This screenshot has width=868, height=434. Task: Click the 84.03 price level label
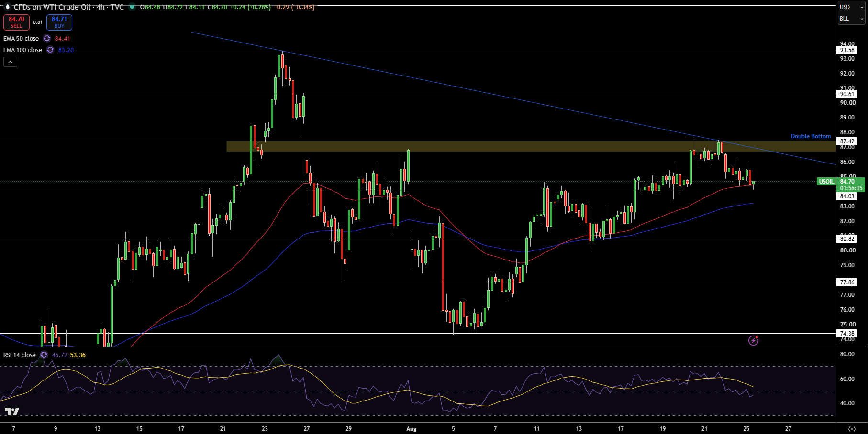(x=847, y=196)
